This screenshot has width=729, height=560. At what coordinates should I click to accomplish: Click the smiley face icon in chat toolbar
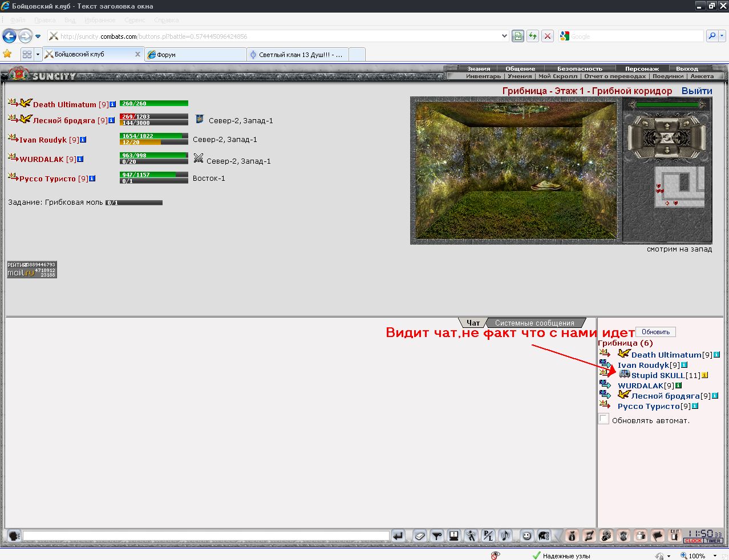[527, 535]
